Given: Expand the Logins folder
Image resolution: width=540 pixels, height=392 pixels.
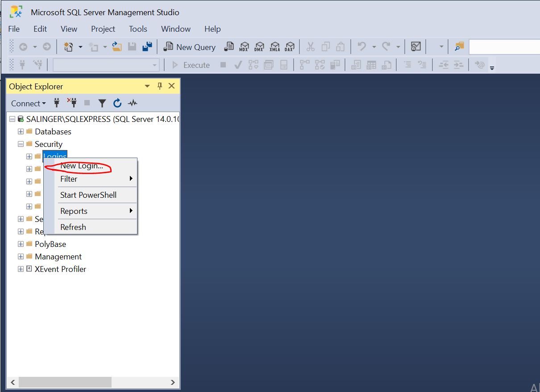Looking at the screenshot, I should (x=29, y=156).
